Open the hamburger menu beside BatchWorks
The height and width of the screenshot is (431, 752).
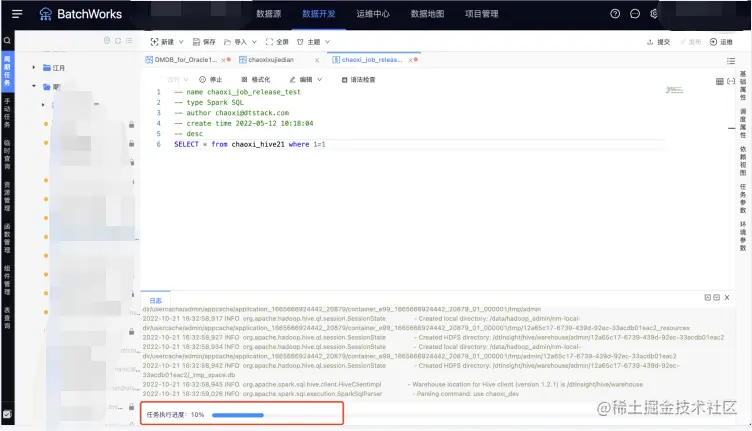17,14
